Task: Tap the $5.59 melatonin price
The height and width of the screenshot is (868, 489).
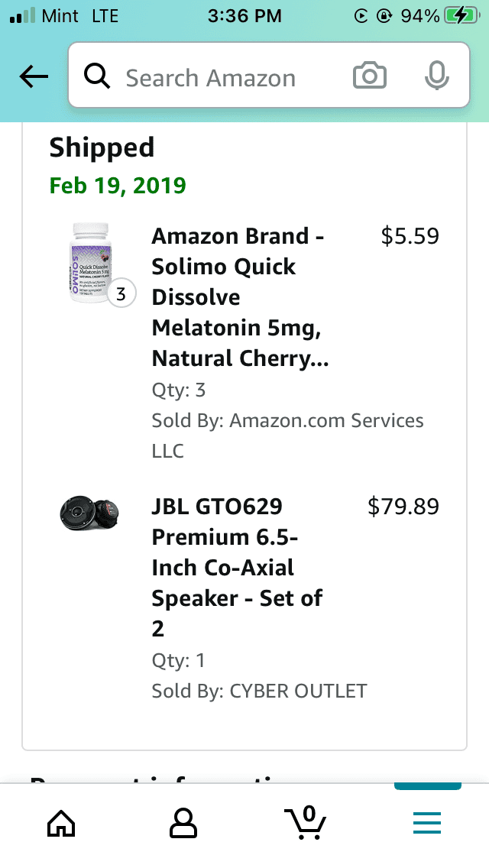Action: 410,236
